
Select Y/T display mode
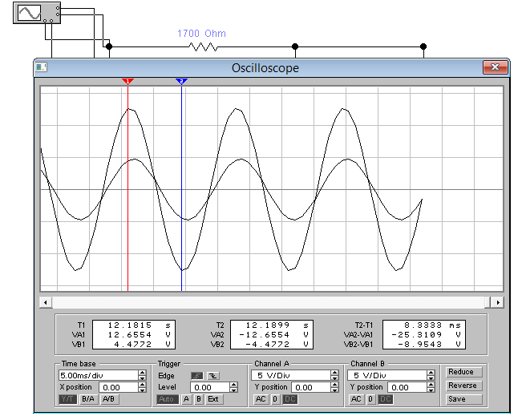[x=68, y=399]
